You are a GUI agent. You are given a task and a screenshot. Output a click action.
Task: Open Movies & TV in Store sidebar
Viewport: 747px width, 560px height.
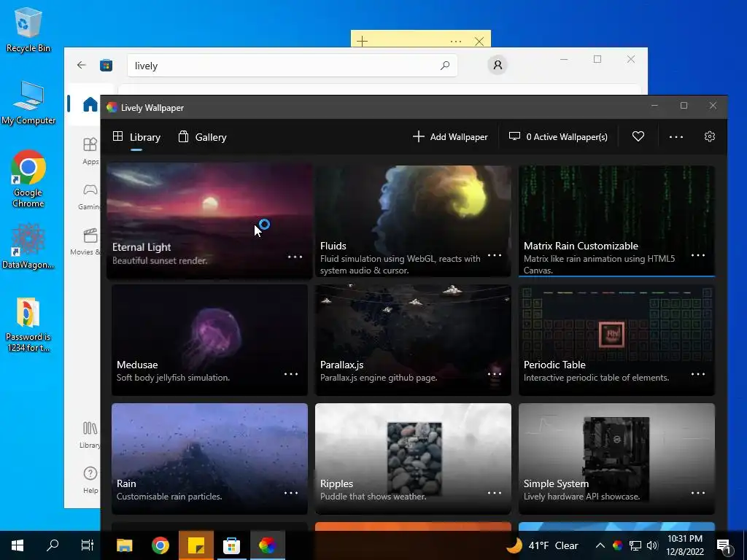click(x=86, y=242)
